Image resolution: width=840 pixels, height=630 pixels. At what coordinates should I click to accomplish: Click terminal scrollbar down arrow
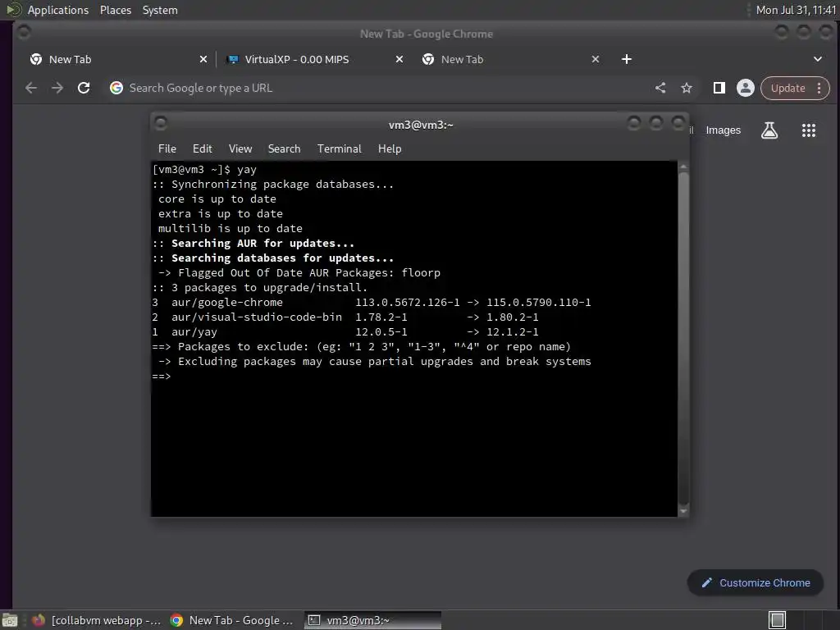point(683,511)
